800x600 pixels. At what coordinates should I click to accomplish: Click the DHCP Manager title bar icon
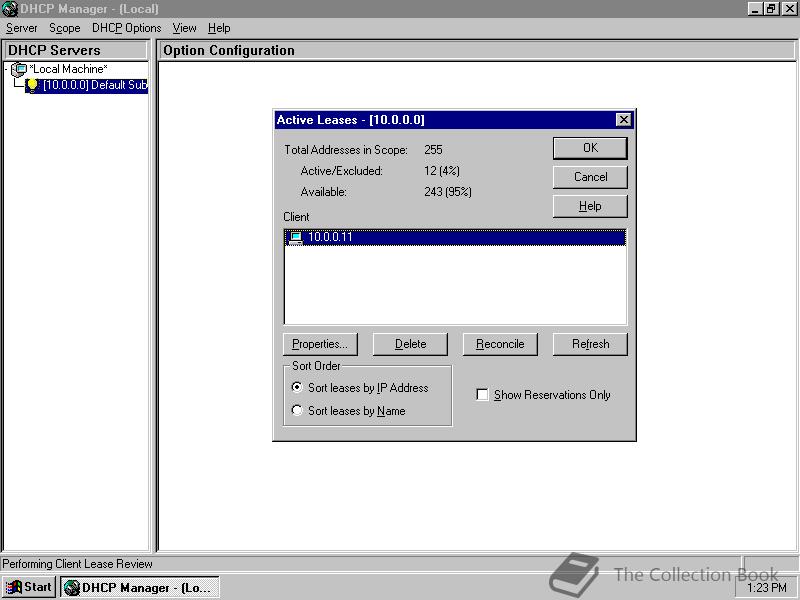pyautogui.click(x=9, y=9)
